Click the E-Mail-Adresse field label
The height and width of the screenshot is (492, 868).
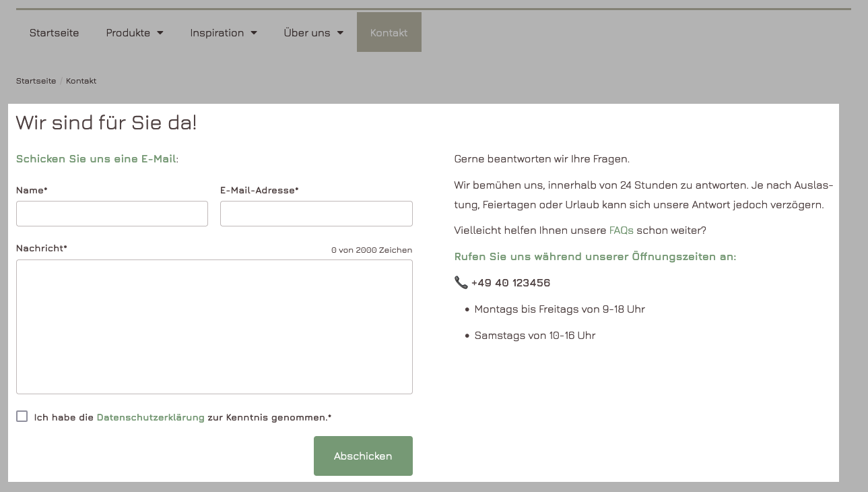pos(259,191)
